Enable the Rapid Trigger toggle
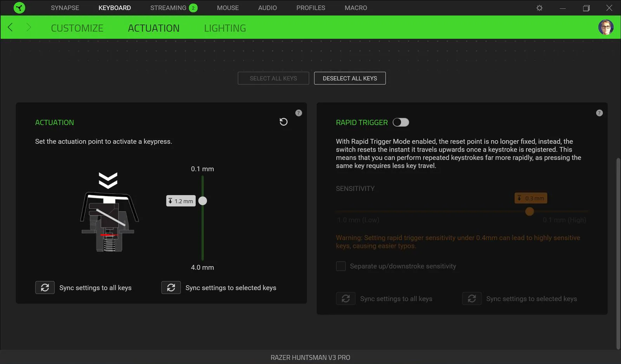 (x=401, y=122)
